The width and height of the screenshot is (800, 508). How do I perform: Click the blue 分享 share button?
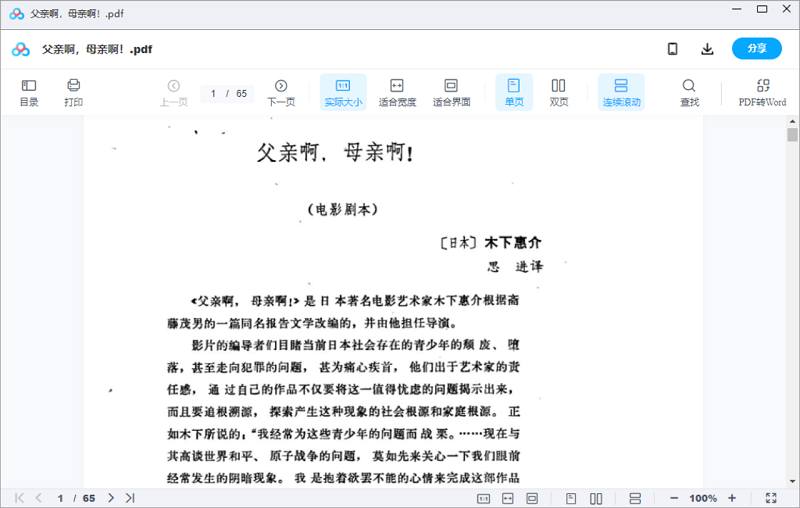point(756,49)
